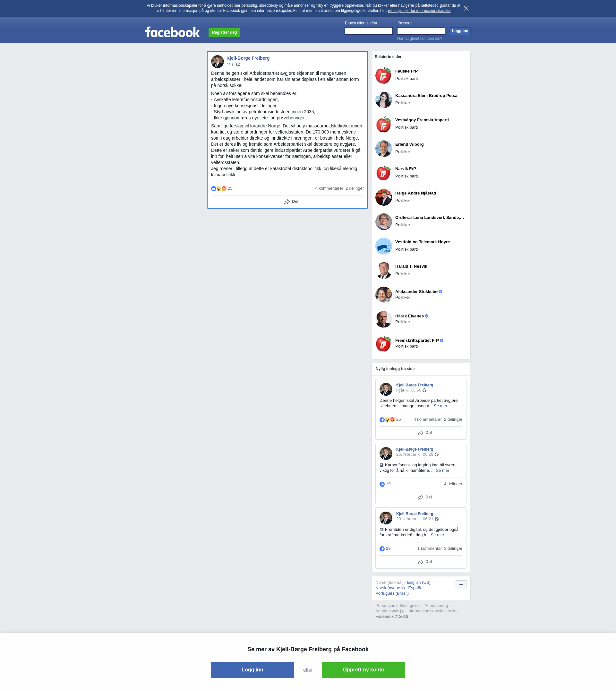This screenshot has height=691, width=616.
Task: Open the Personvern footer link
Action: click(386, 605)
